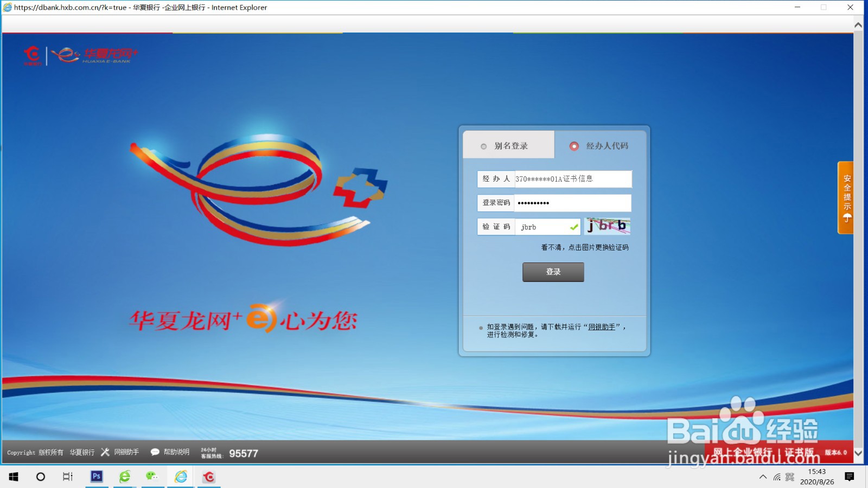
Task: Click 看不清，点击图片更换验证码 hint text
Action: [585, 247]
